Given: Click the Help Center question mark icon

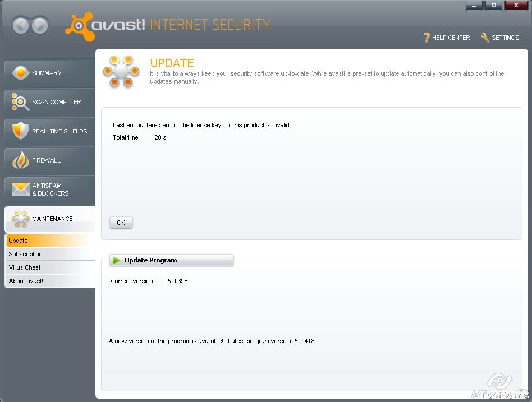Looking at the screenshot, I should click(x=426, y=38).
